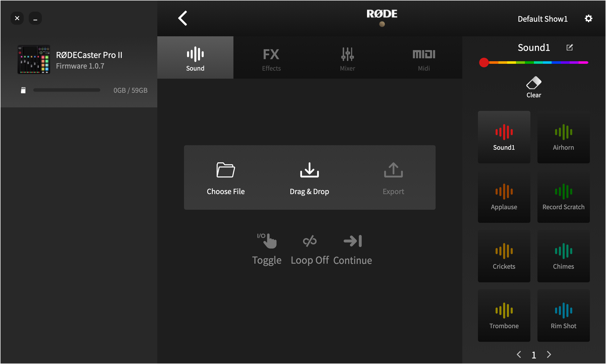Click the SD card storage icon
The width and height of the screenshot is (606, 364).
tap(23, 90)
